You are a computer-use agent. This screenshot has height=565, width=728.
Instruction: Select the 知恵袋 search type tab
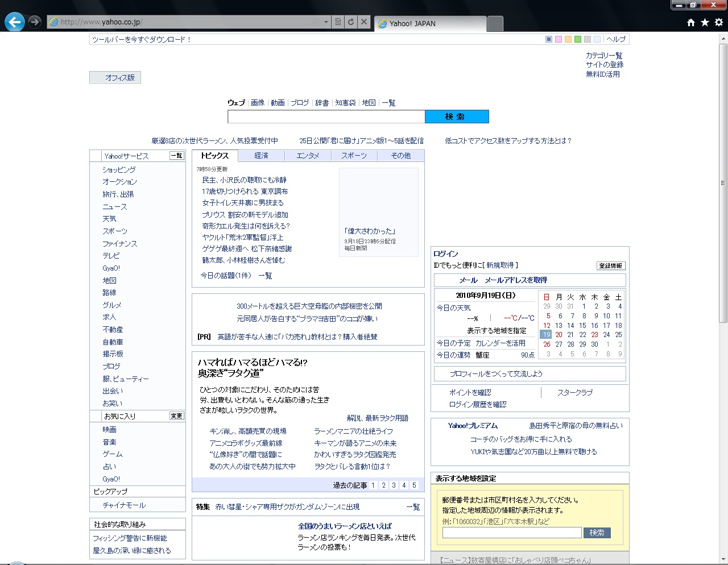point(345,103)
